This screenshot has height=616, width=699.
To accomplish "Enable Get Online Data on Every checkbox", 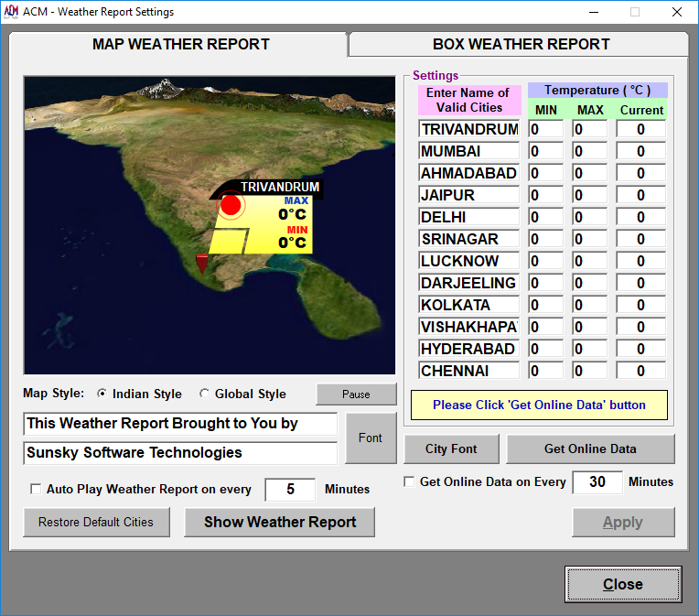I will 409,481.
